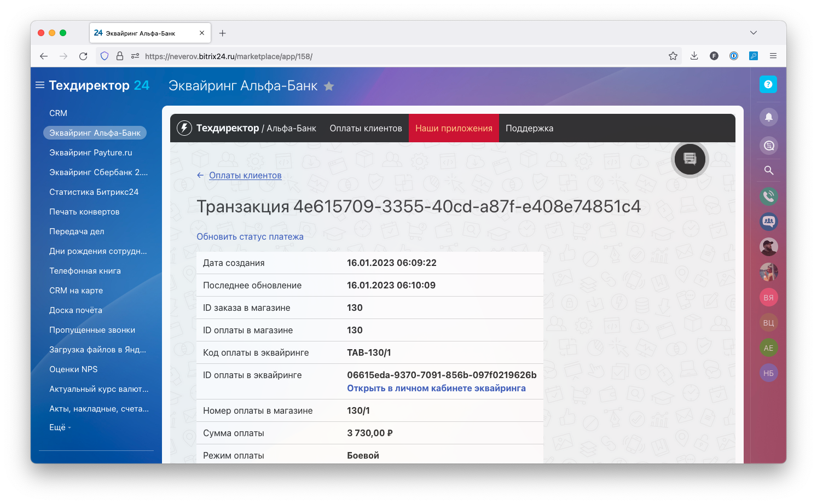Reload the page in the browser
This screenshot has width=817, height=504.
tap(83, 56)
